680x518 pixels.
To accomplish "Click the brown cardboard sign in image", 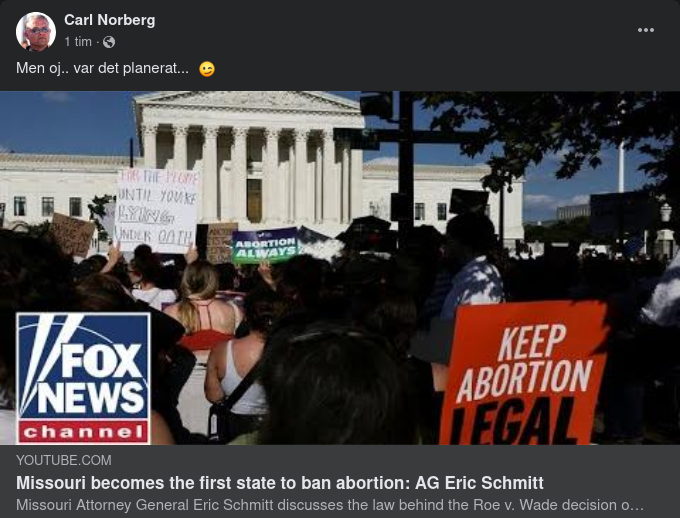I will click(x=72, y=235).
